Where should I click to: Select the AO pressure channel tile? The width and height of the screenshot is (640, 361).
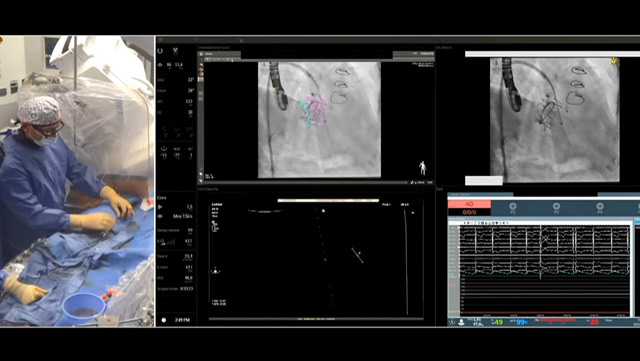click(469, 208)
